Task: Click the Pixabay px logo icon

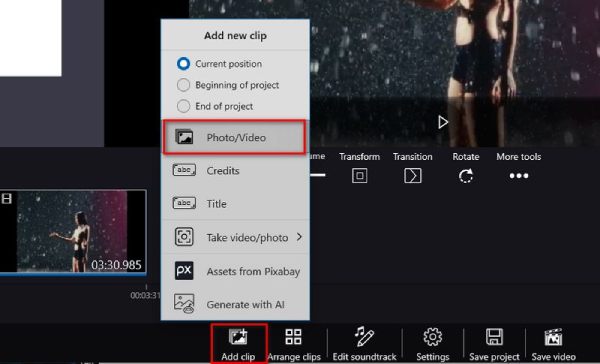Action: point(184,271)
